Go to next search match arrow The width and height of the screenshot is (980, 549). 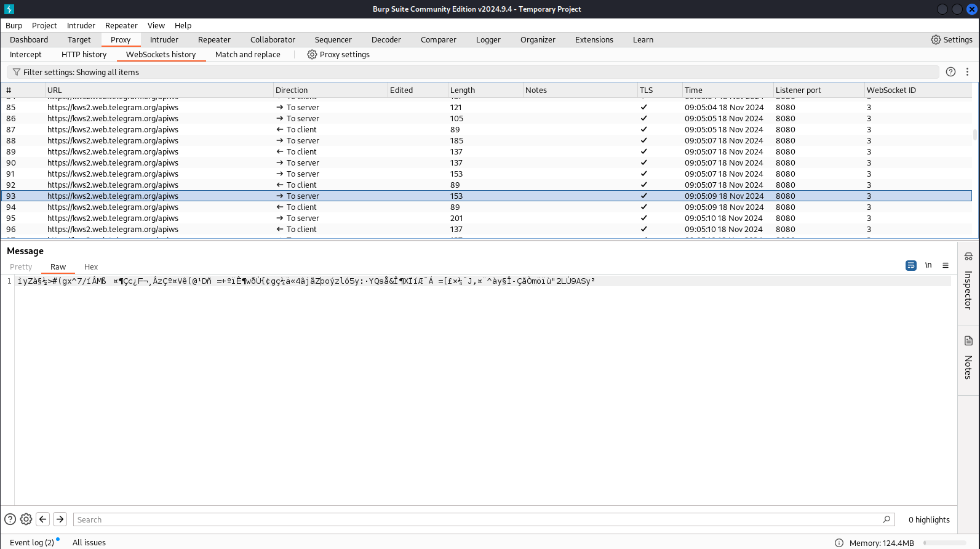[60, 519]
